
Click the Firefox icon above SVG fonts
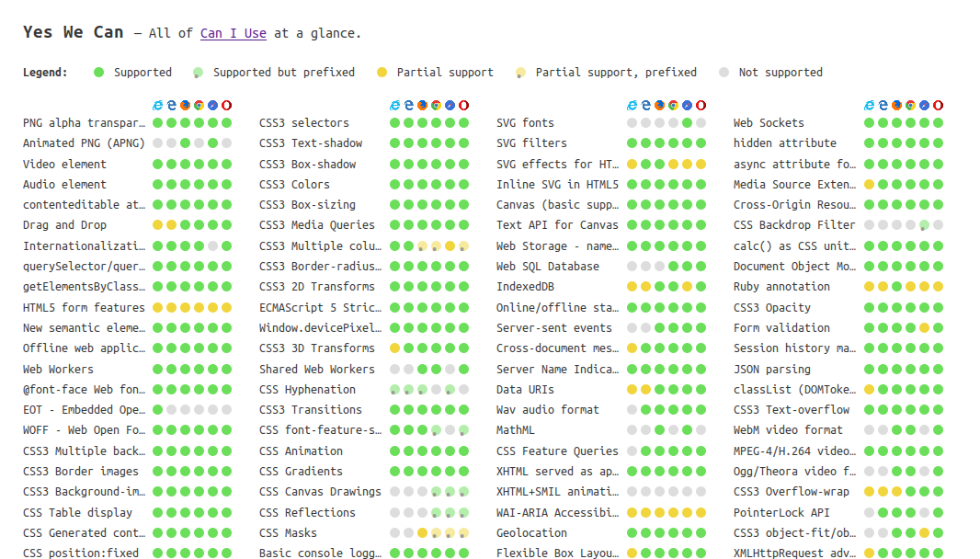click(659, 106)
